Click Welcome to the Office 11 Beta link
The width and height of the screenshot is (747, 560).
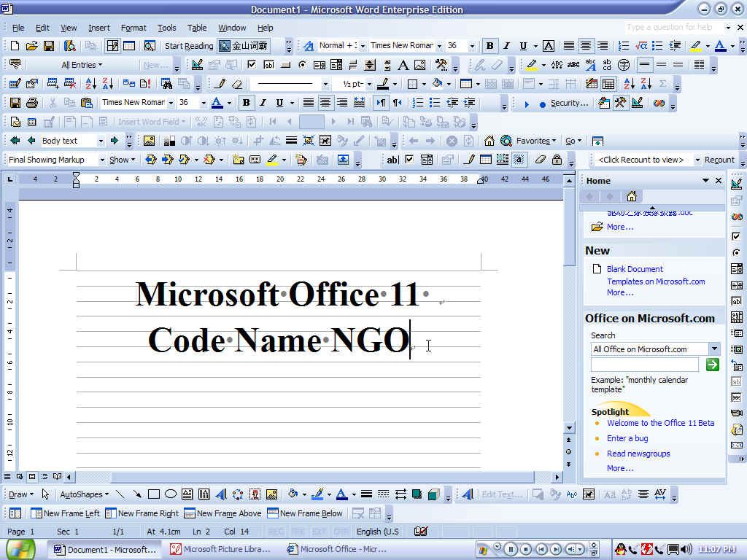click(x=660, y=423)
